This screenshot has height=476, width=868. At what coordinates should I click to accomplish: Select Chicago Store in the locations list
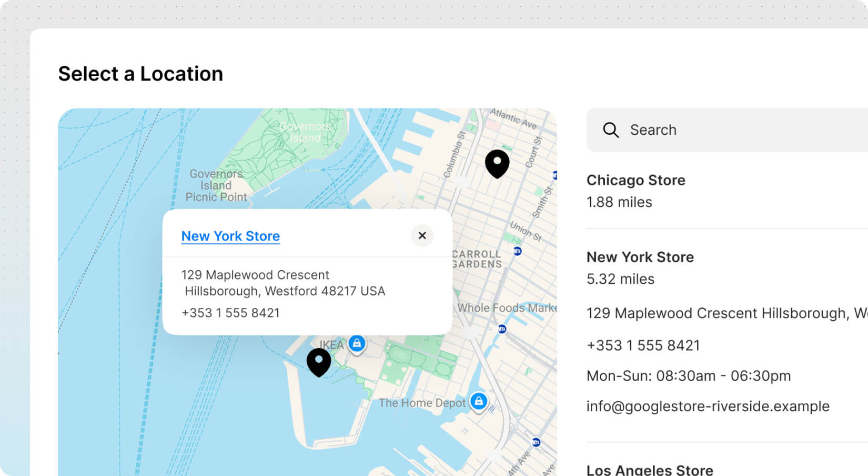[x=635, y=181]
